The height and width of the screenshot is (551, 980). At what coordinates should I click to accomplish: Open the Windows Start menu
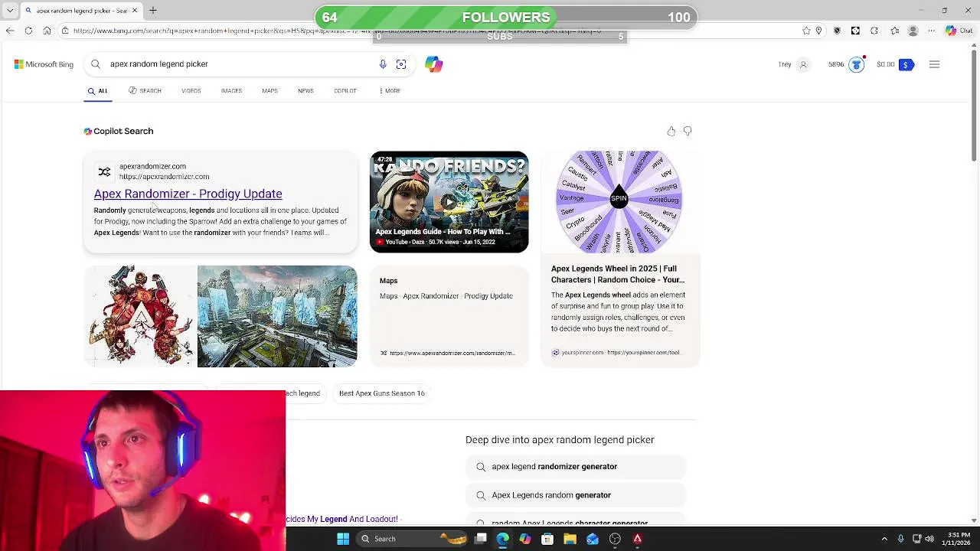pos(343,539)
